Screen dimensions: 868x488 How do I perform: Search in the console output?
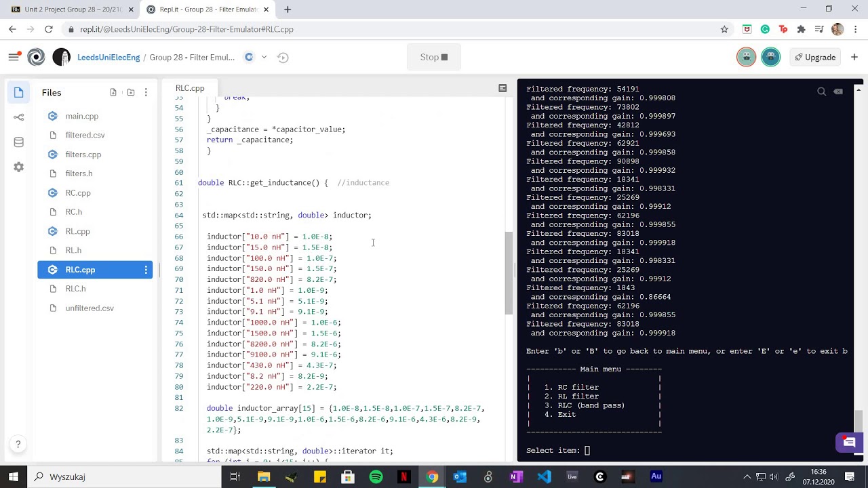coord(821,91)
